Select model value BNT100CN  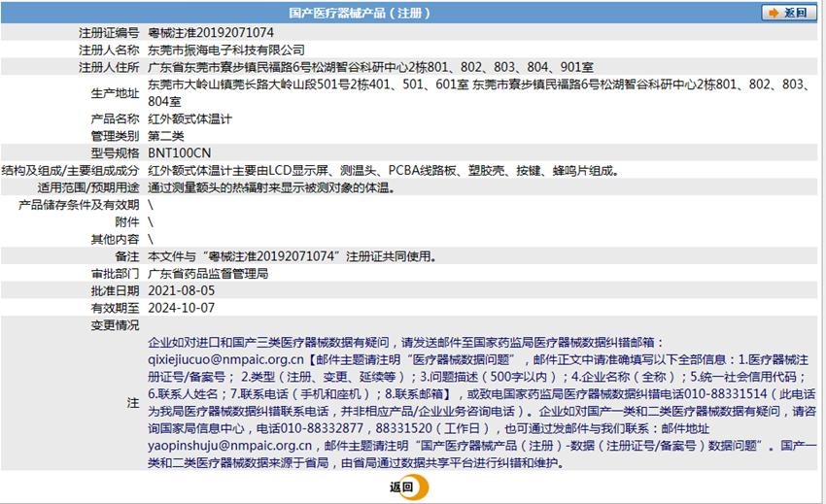179,153
